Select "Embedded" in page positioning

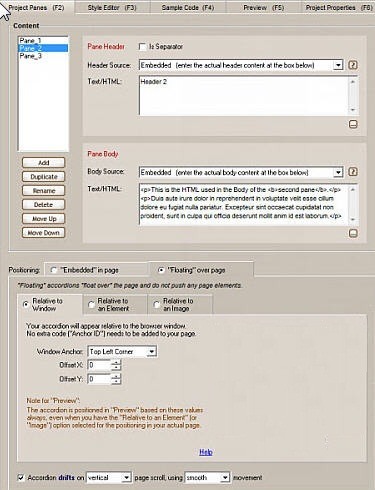pyautogui.click(x=53, y=270)
